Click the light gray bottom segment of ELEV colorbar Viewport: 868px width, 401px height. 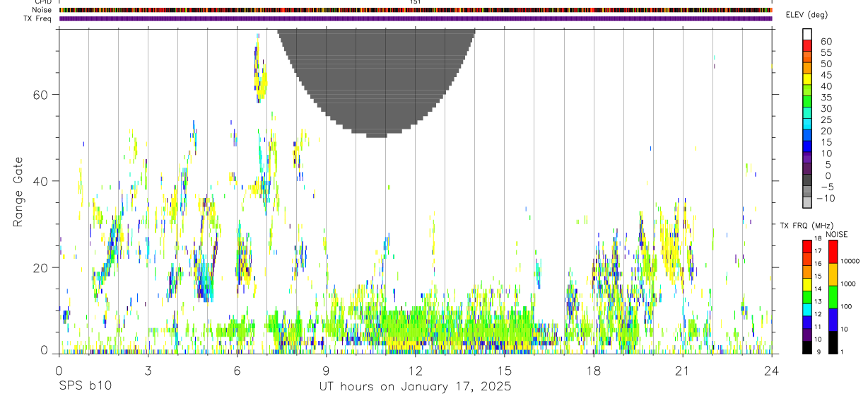(807, 202)
